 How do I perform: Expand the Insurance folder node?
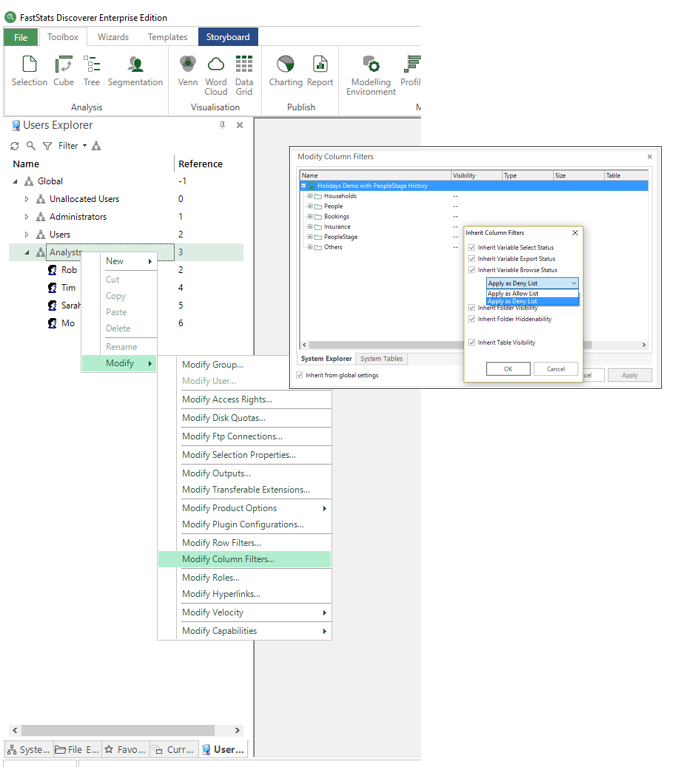(310, 226)
